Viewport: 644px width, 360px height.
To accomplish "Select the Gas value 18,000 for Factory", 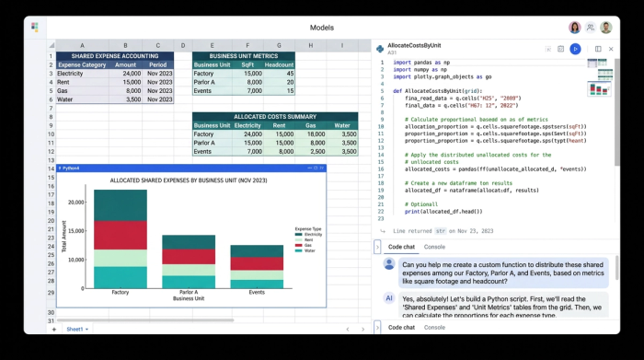I will (311, 134).
